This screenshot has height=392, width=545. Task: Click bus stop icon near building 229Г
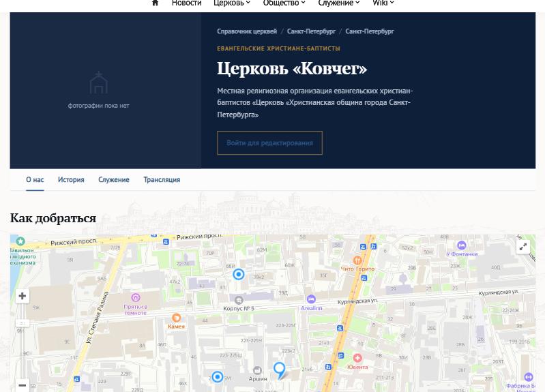(76, 379)
